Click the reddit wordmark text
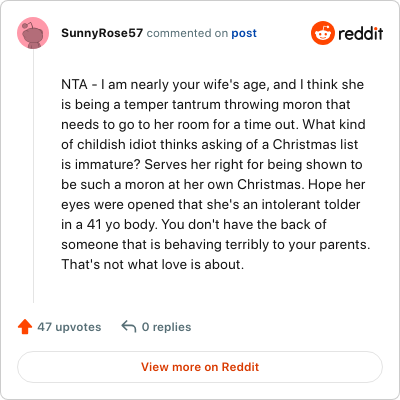This screenshot has width=400, height=400. point(361,34)
